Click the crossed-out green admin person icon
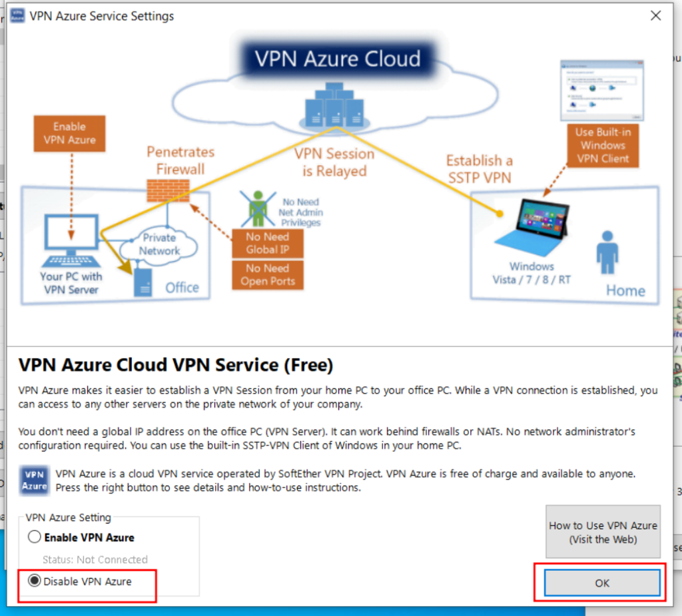Image resolution: width=682 pixels, height=616 pixels. (257, 208)
